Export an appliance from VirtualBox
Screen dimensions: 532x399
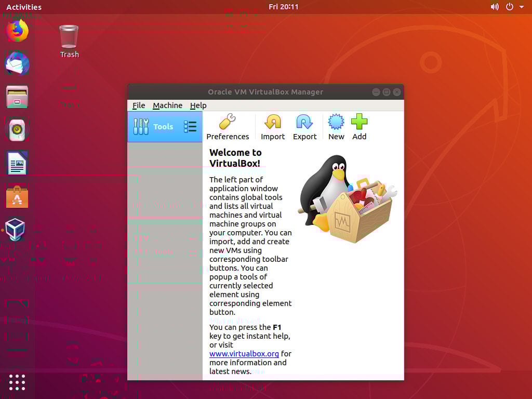point(304,126)
